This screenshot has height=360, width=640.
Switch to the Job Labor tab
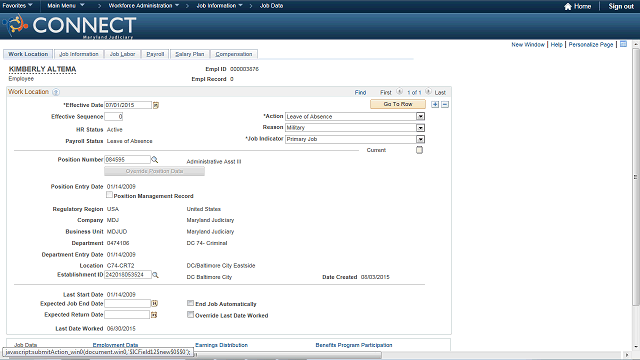tap(122, 54)
